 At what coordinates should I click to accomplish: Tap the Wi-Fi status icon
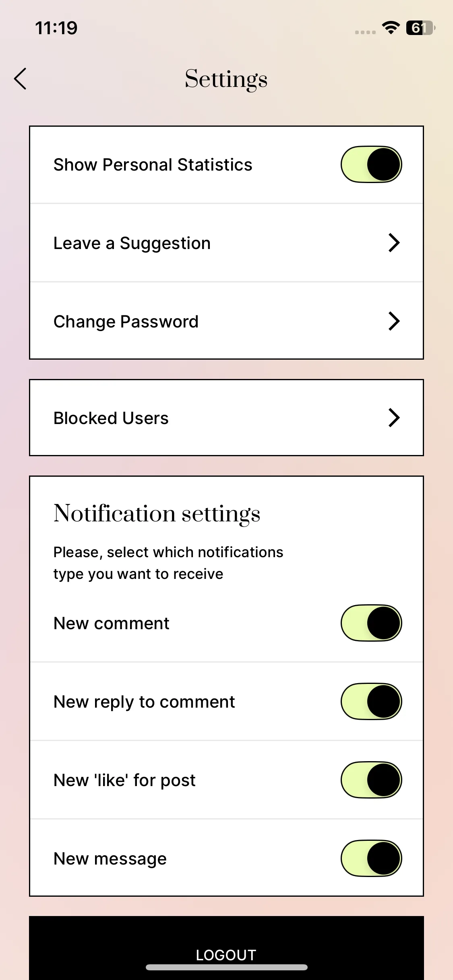[x=391, y=28]
